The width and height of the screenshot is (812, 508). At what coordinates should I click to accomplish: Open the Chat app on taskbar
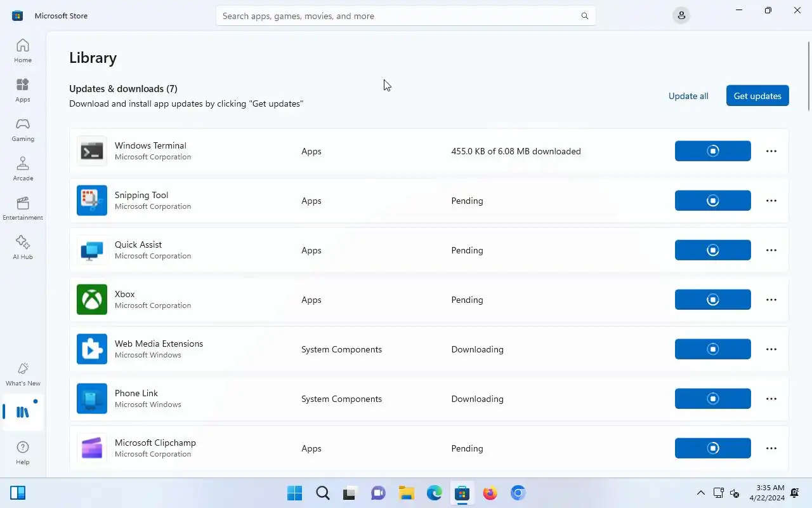pyautogui.click(x=378, y=493)
